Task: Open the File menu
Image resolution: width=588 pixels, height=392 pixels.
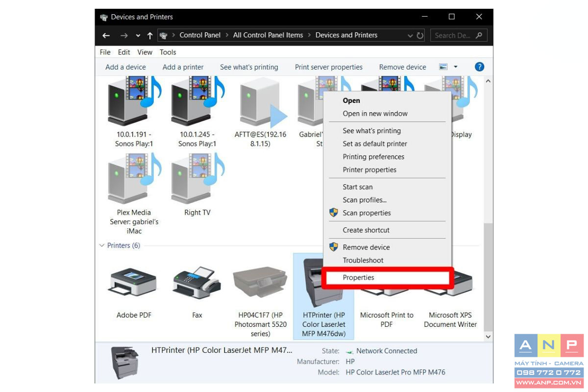Action: click(x=105, y=52)
